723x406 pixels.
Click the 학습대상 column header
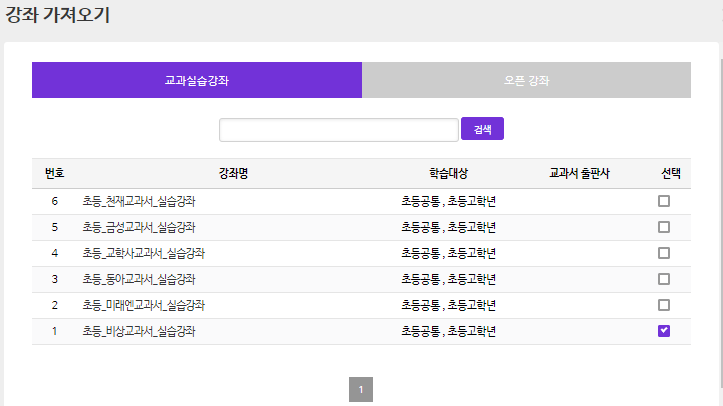448,173
